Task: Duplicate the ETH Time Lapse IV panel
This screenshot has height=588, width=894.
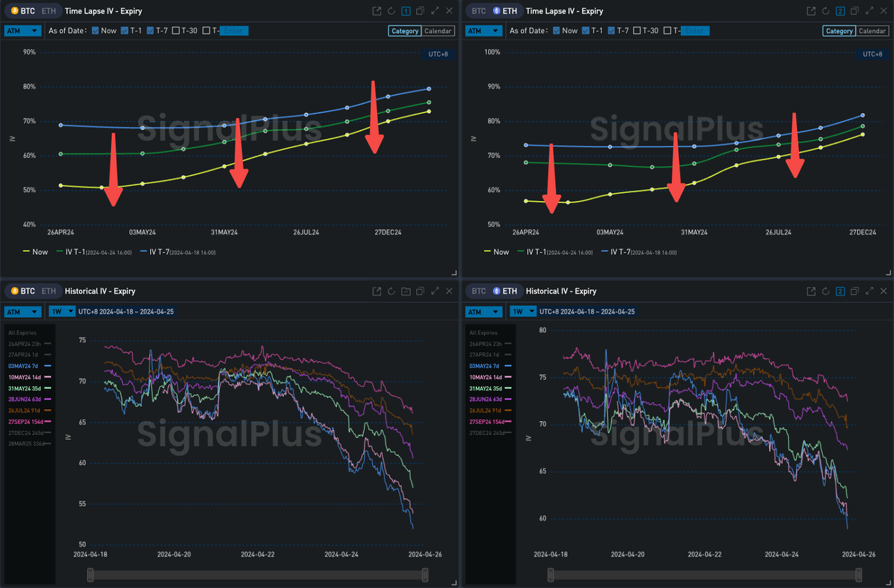Action: (x=854, y=11)
